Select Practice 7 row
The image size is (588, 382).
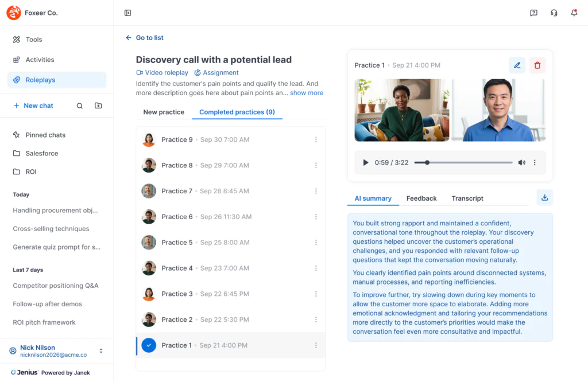coord(231,191)
